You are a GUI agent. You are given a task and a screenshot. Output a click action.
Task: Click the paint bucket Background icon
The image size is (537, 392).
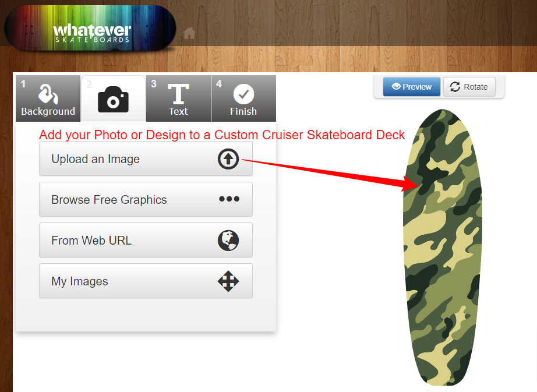point(48,93)
